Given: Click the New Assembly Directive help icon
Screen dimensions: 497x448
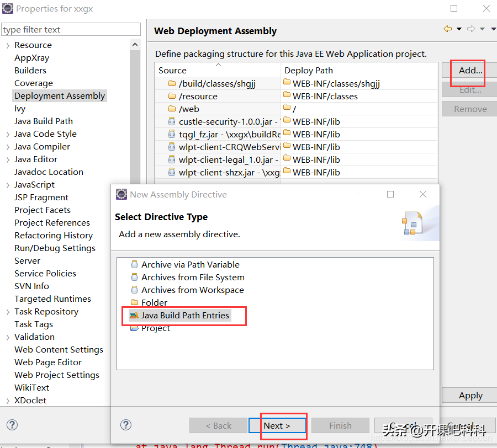Looking at the screenshot, I should click(x=126, y=425).
